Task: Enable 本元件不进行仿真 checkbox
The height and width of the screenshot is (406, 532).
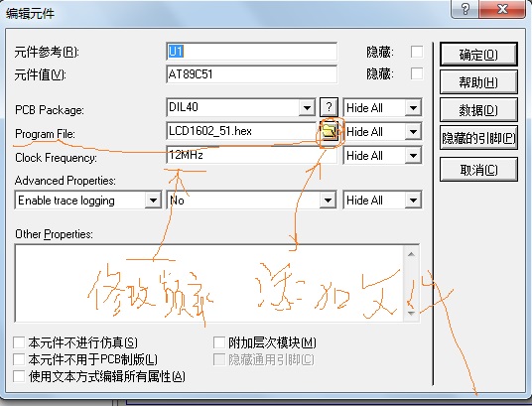Action: (x=19, y=342)
